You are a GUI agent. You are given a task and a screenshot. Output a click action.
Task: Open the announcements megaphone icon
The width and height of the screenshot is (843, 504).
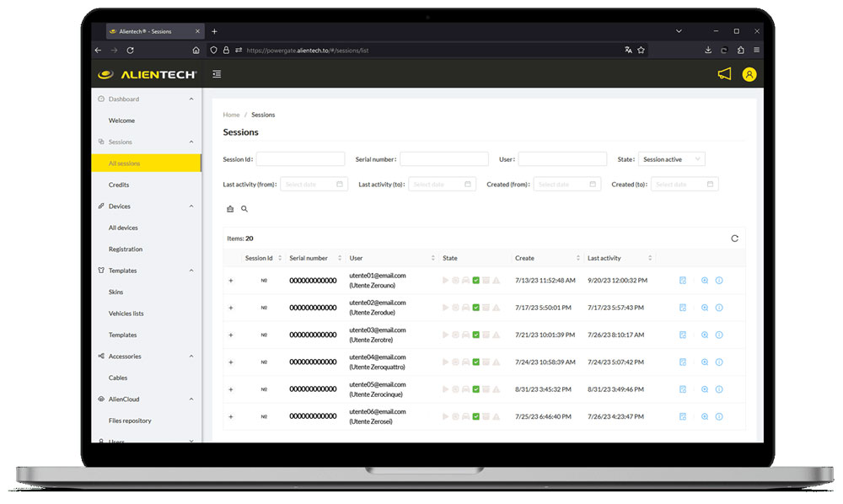(724, 74)
